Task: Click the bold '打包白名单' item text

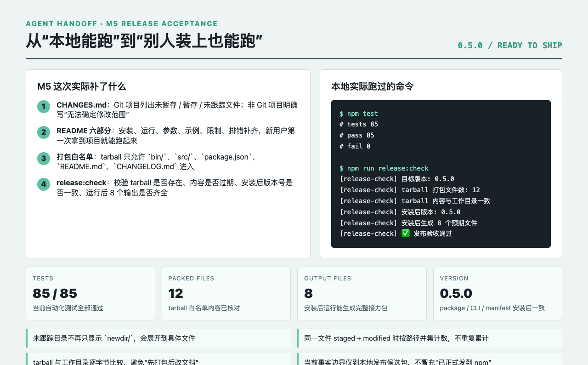Action: pos(75,157)
